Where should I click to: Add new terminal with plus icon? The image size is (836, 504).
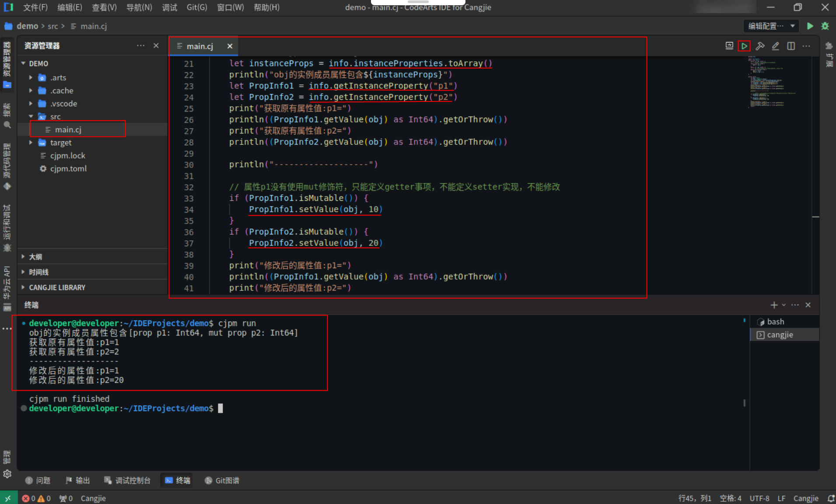774,305
